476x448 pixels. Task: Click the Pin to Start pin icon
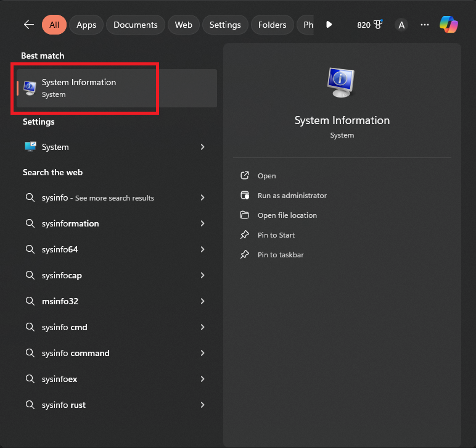[245, 235]
